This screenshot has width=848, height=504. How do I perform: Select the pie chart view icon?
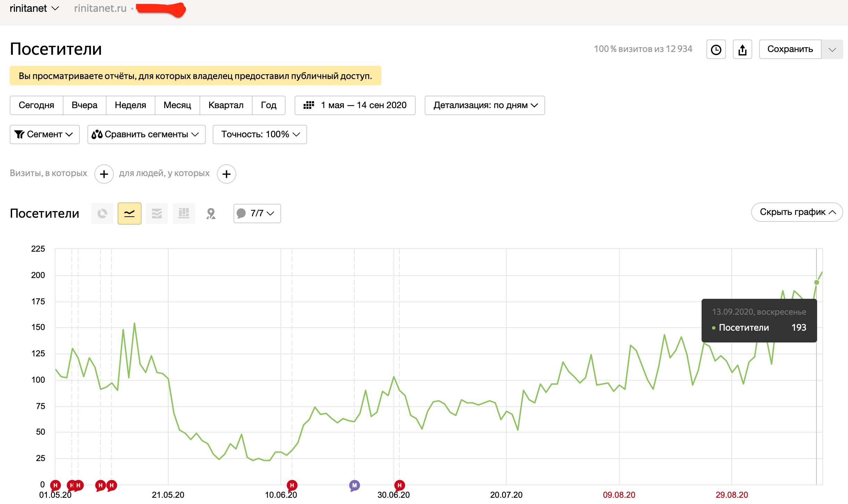click(102, 214)
